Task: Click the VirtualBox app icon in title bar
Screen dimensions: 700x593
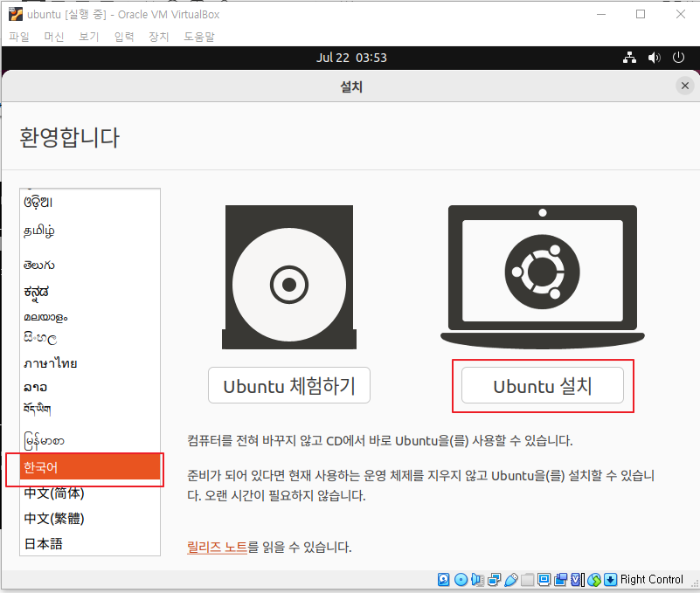Action: [x=15, y=14]
